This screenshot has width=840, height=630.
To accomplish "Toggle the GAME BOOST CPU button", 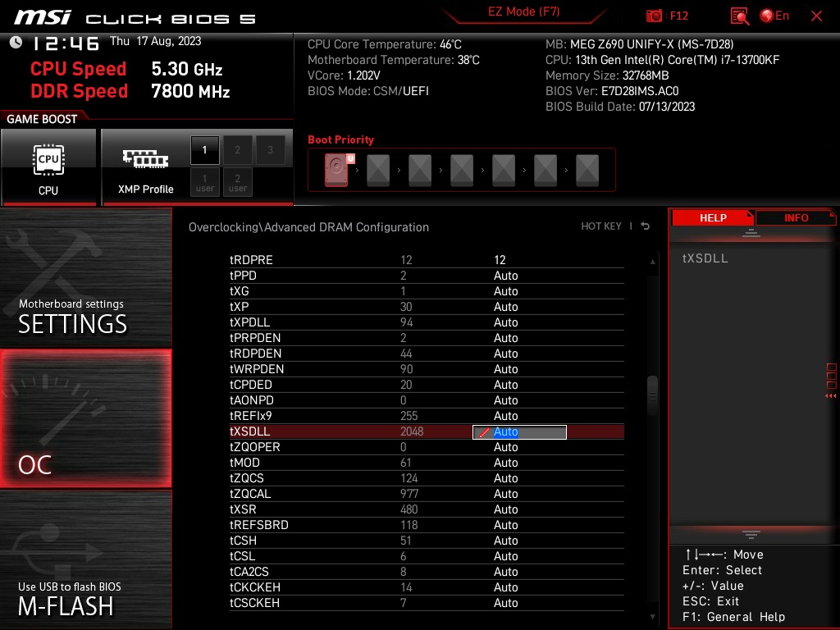I will (x=48, y=167).
